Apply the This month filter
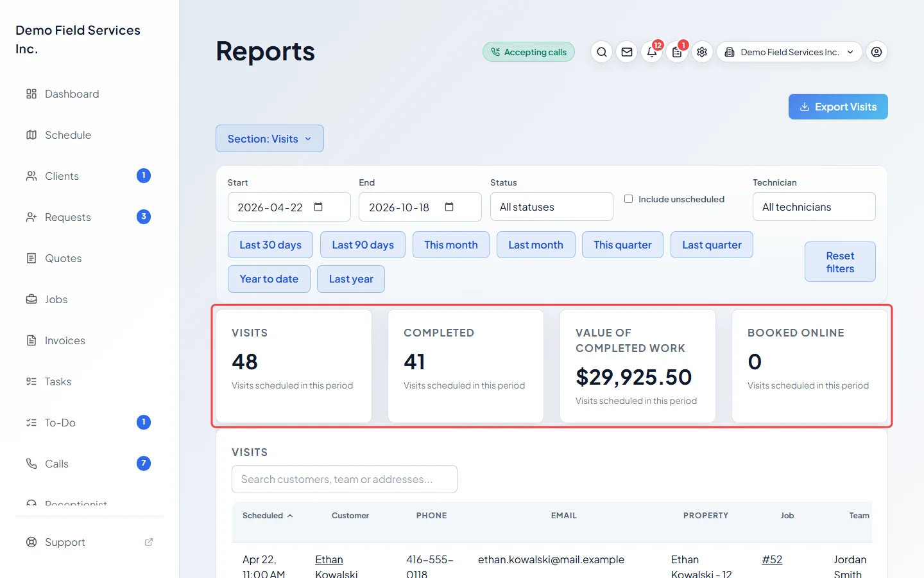This screenshot has width=924, height=578. pyautogui.click(x=451, y=245)
